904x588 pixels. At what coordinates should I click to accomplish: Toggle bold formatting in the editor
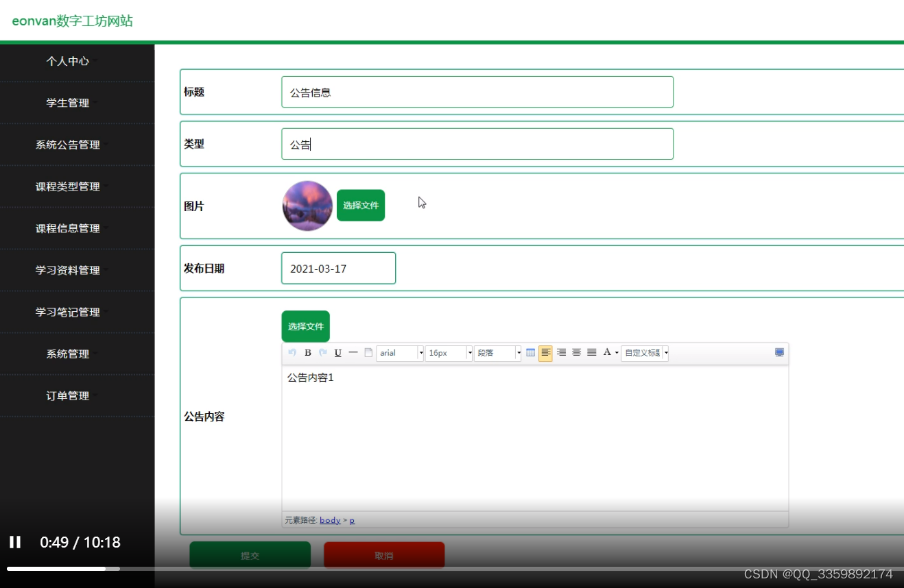point(308,353)
